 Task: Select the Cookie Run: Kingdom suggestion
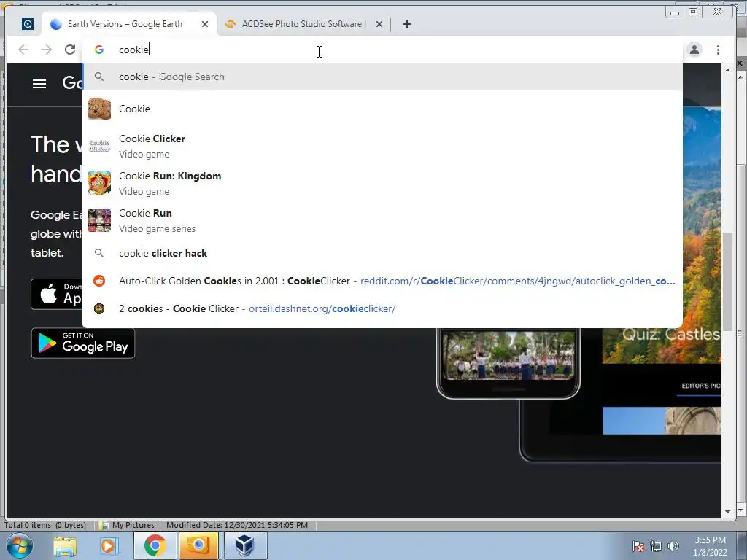382,183
